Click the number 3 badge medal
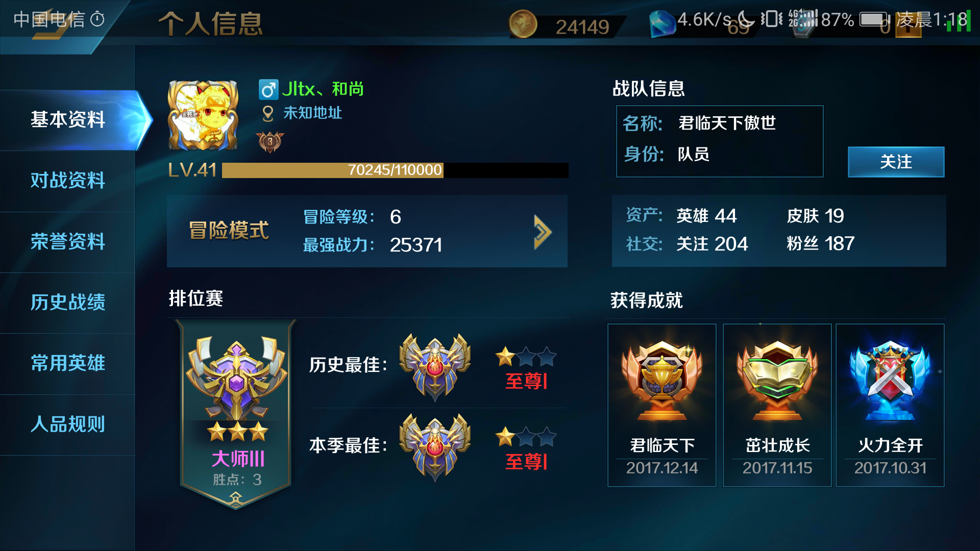 pyautogui.click(x=270, y=142)
